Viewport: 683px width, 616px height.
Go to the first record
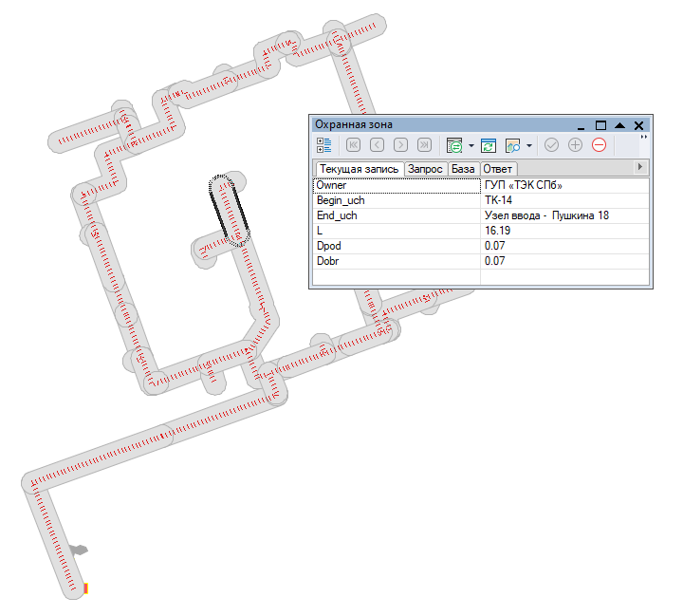pos(353,145)
